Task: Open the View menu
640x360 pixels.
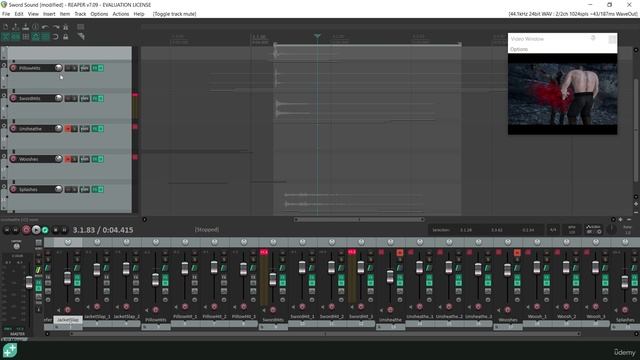Action: (33, 14)
